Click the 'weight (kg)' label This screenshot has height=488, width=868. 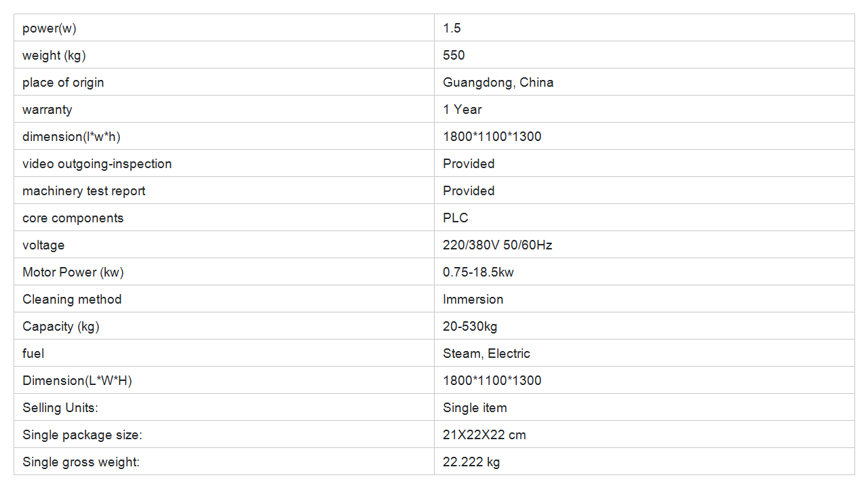pyautogui.click(x=54, y=55)
